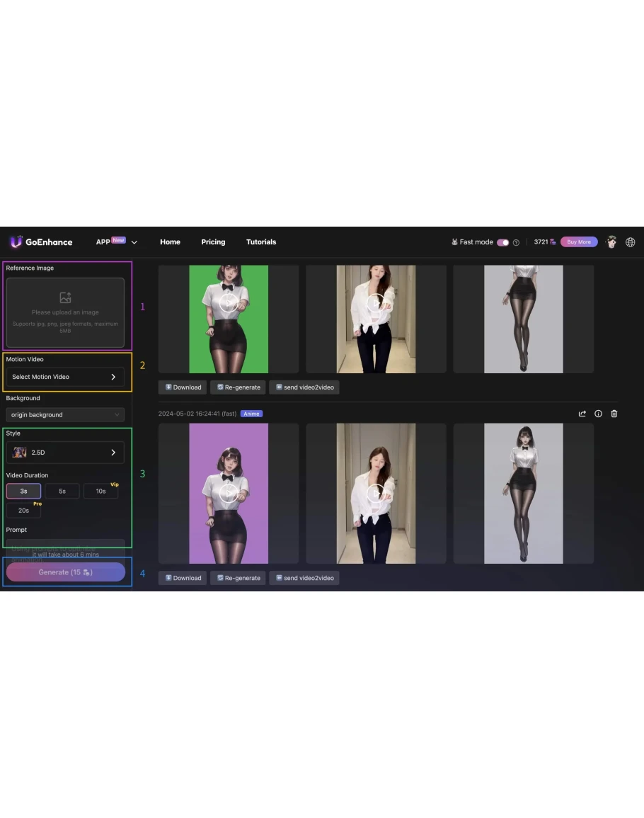
Task: Open the Select Motion Video chooser
Action: (65, 377)
